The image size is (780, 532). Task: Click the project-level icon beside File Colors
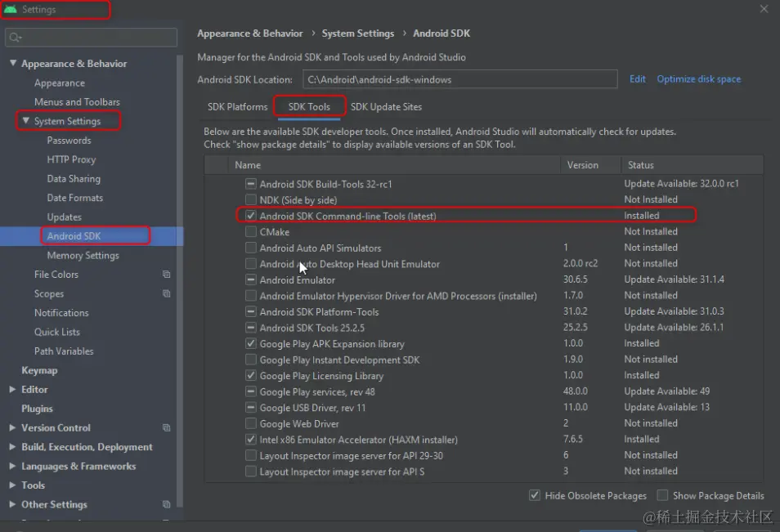coord(167,275)
